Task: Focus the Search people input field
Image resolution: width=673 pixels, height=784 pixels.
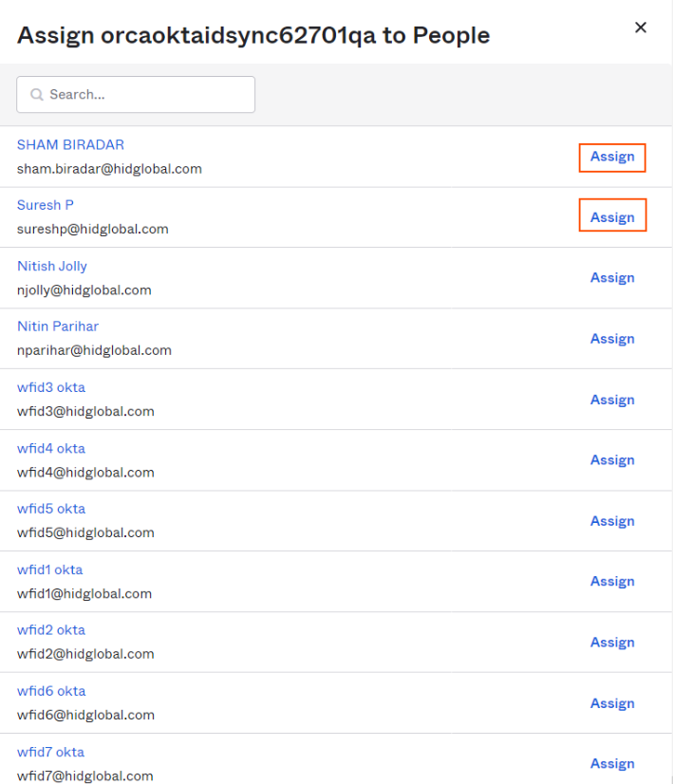Action: point(136,95)
